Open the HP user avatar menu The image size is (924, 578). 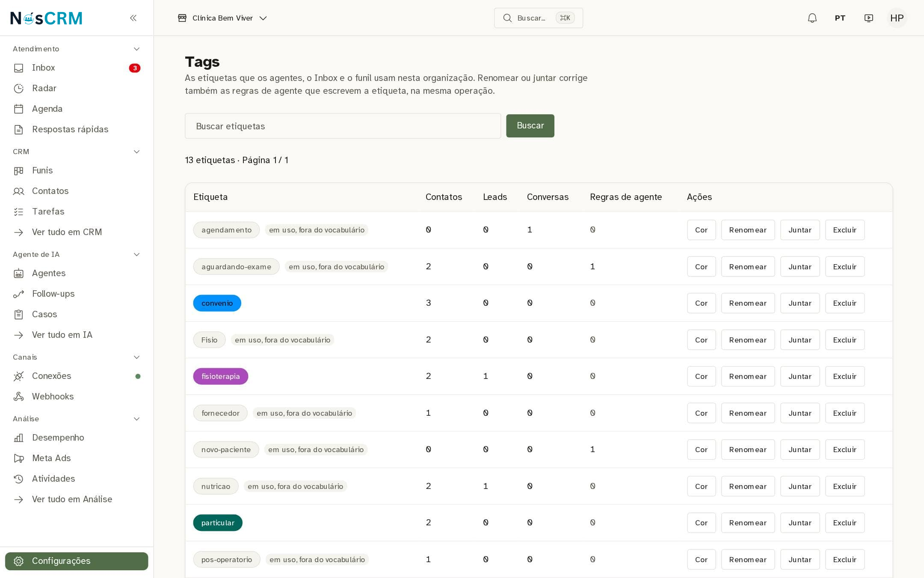pos(897,18)
